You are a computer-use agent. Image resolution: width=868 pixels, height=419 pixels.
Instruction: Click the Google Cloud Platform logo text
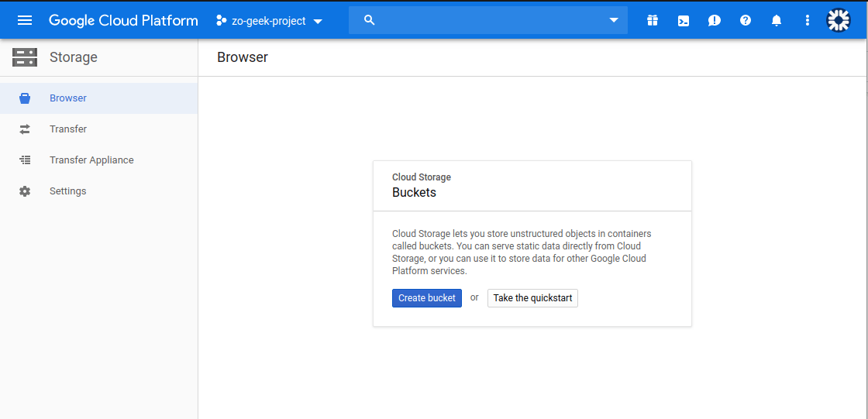click(123, 20)
